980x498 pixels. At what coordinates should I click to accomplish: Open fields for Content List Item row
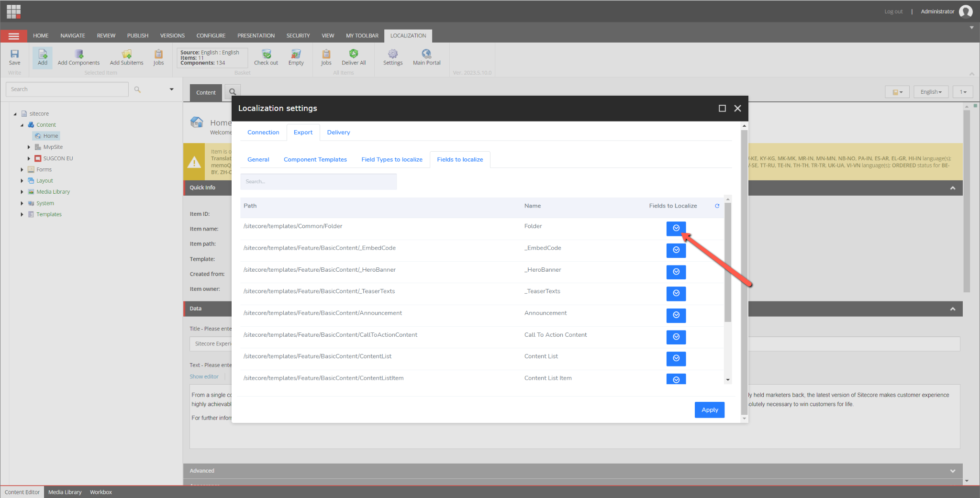(x=676, y=379)
